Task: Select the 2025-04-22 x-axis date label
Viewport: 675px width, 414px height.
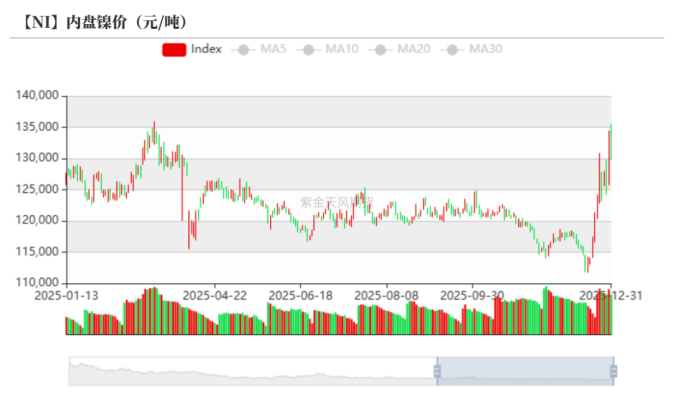Action: [215, 295]
